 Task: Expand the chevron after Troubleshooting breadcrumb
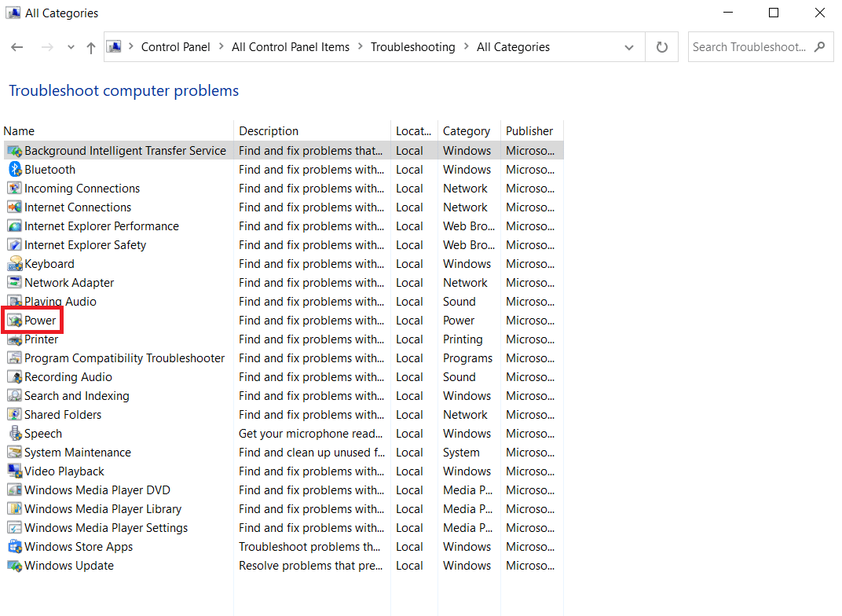pos(466,47)
